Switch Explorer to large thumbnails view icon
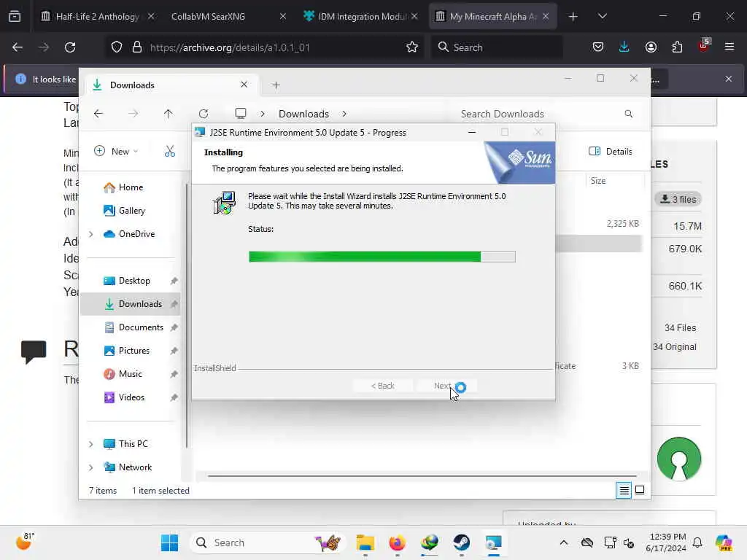Screen dimensions: 747x560 pyautogui.click(x=640, y=490)
